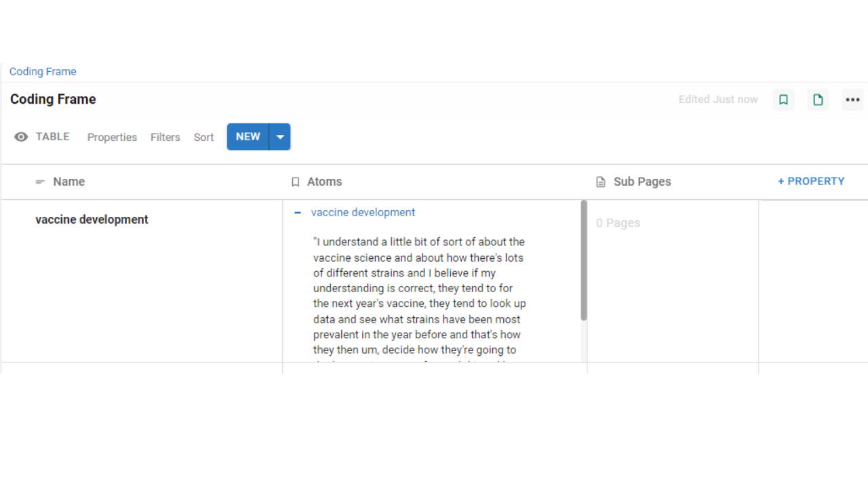Click the green document page icon
This screenshot has width=868, height=488.
[818, 100]
